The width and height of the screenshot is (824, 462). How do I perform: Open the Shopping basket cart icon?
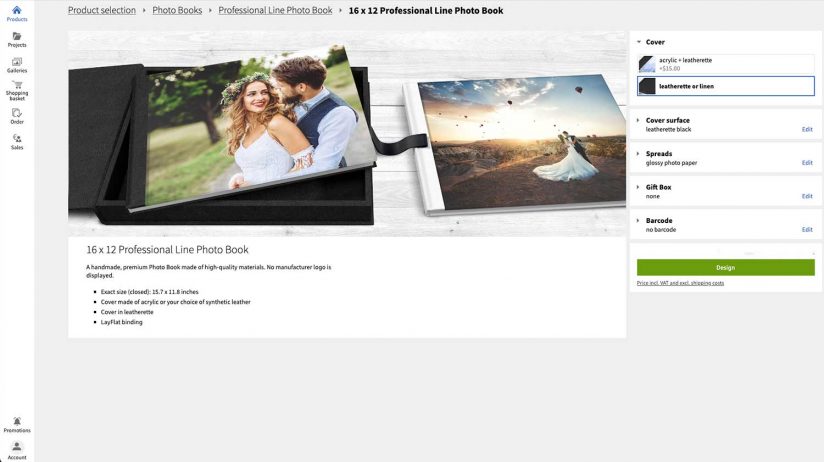coord(17,85)
